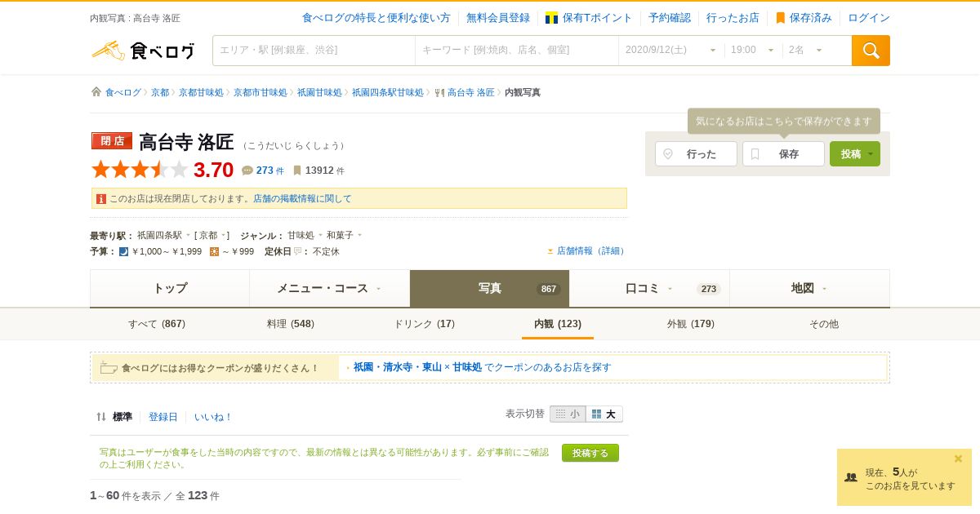The height and width of the screenshot is (514, 980).
Task: Click the orange search magnifier button
Action: [x=871, y=51]
